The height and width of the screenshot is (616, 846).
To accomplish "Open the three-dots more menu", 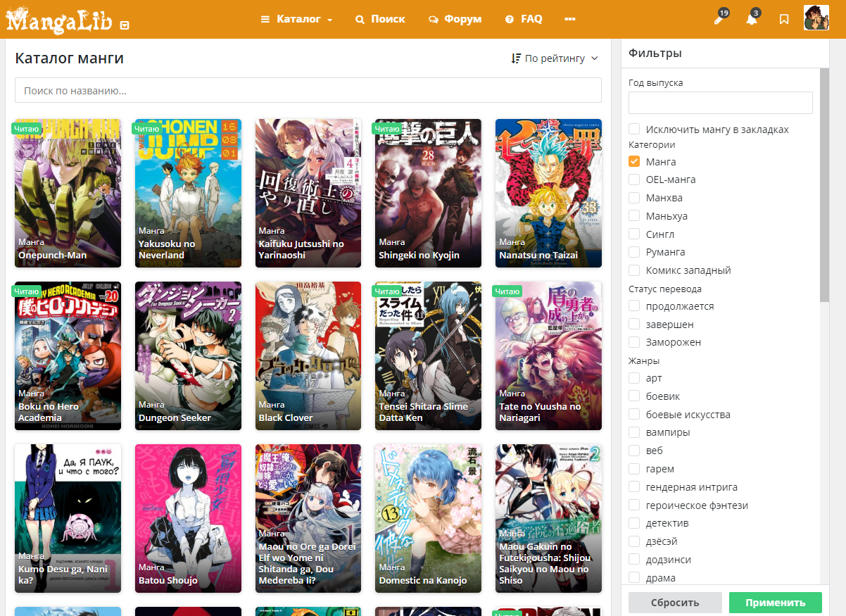I will point(570,19).
